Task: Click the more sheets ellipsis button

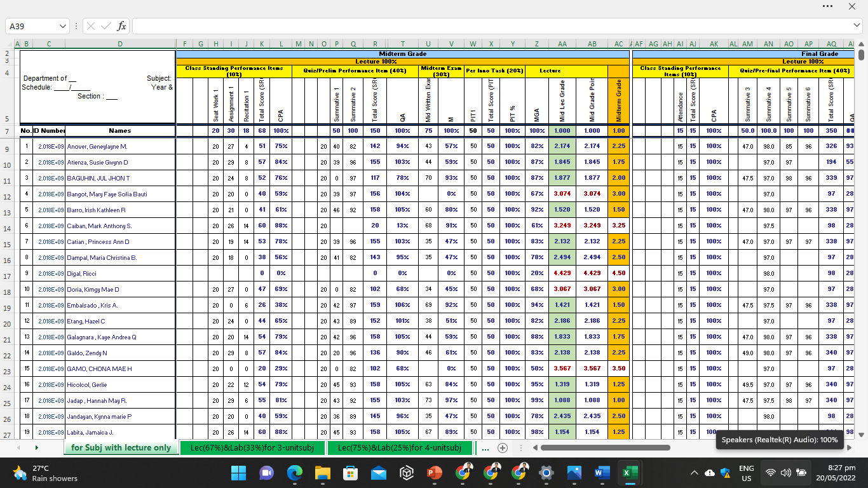Action: [x=485, y=448]
